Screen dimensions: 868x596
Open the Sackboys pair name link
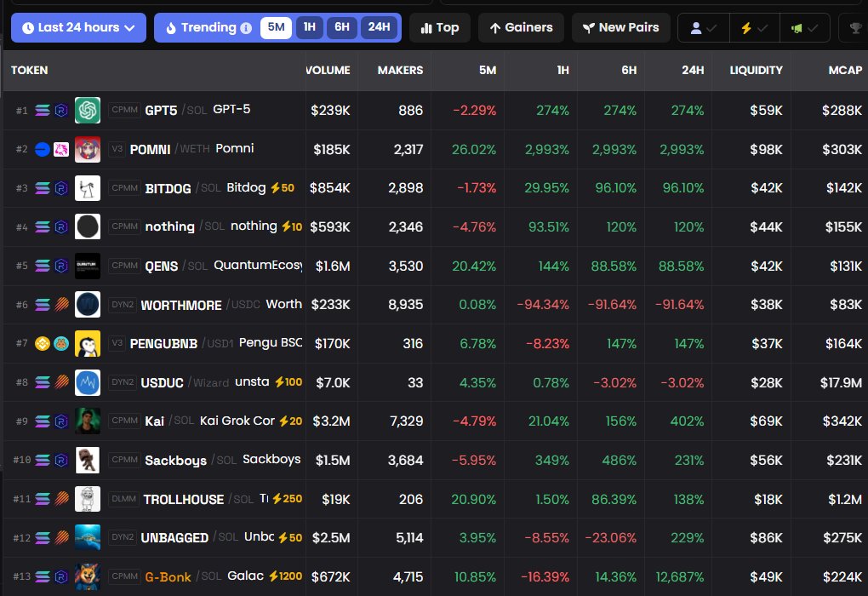tap(175, 461)
